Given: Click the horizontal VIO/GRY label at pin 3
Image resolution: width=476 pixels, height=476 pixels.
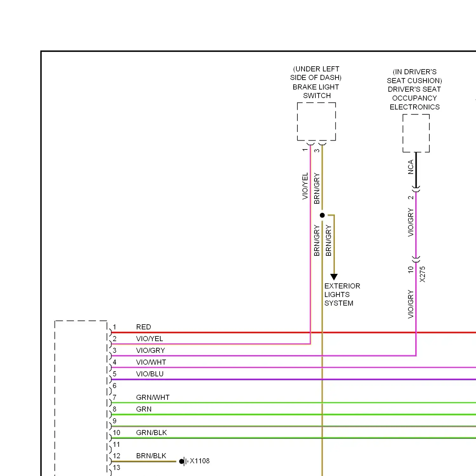Looking at the screenshot, I should click(150, 350).
